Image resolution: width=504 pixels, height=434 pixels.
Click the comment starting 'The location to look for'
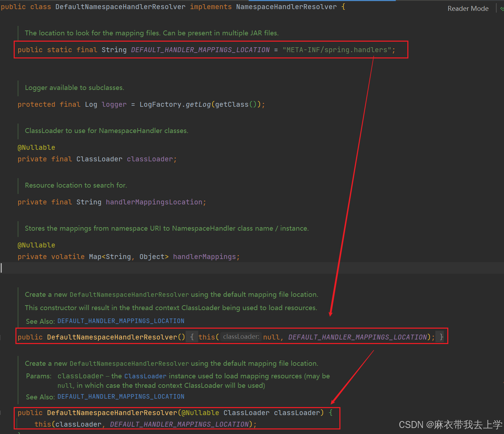[152, 33]
